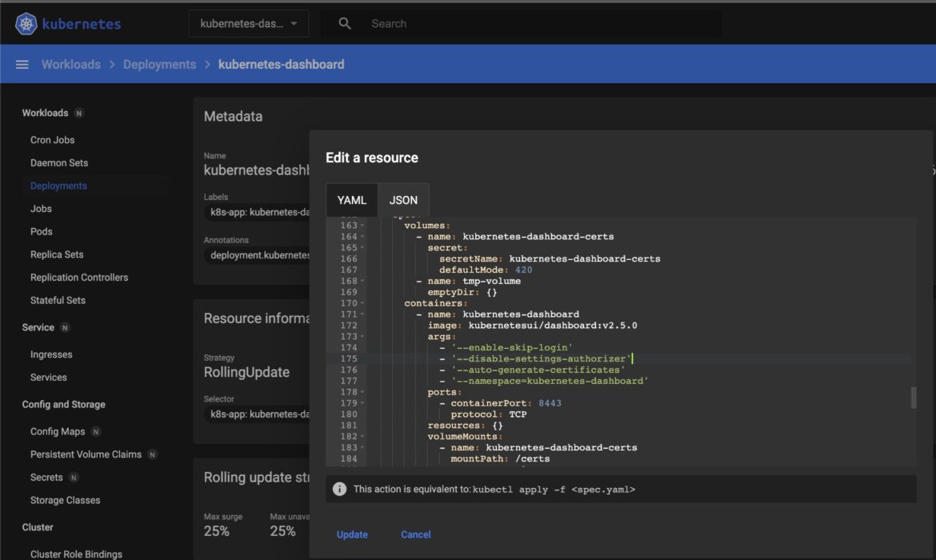Click the Config and Storage heading
The width and height of the screenshot is (936, 560).
pos(64,404)
